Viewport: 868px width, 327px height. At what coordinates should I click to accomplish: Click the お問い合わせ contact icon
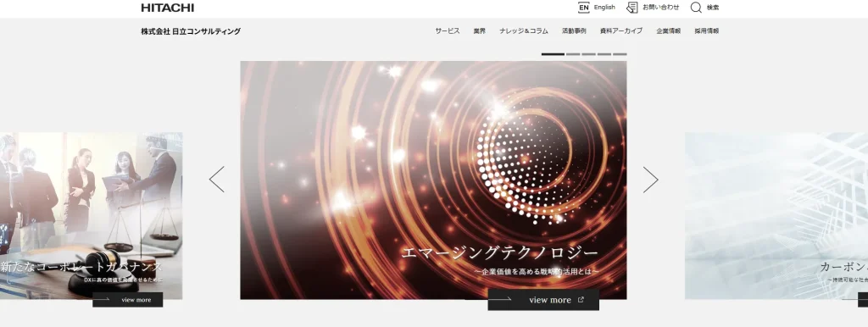click(x=632, y=8)
